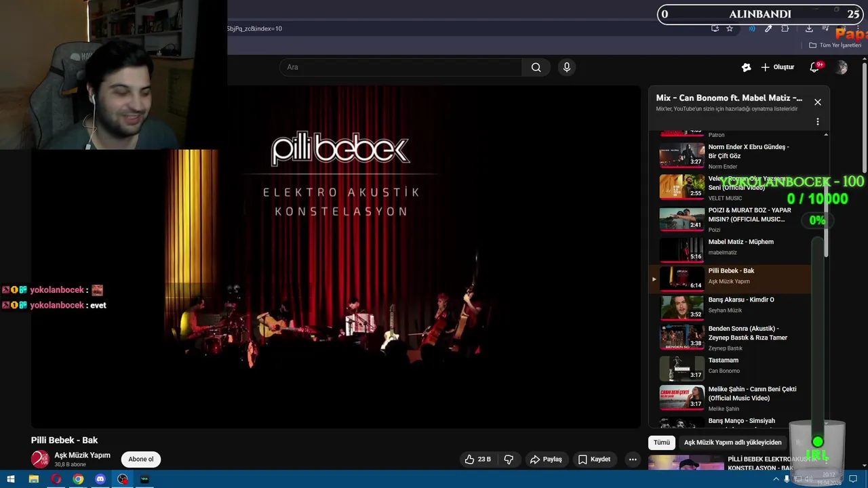
Task: Click the YouTube search input field
Action: [x=401, y=67]
